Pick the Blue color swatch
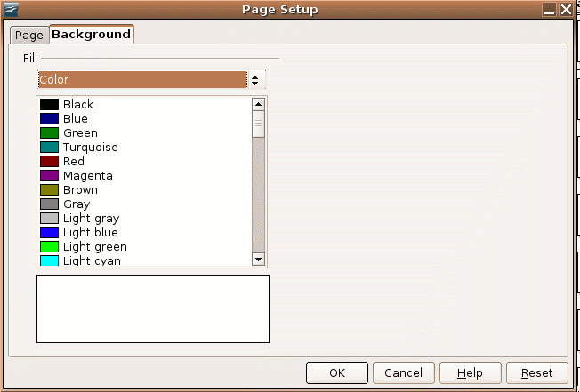Image resolution: width=580 pixels, height=392 pixels. 49,118
